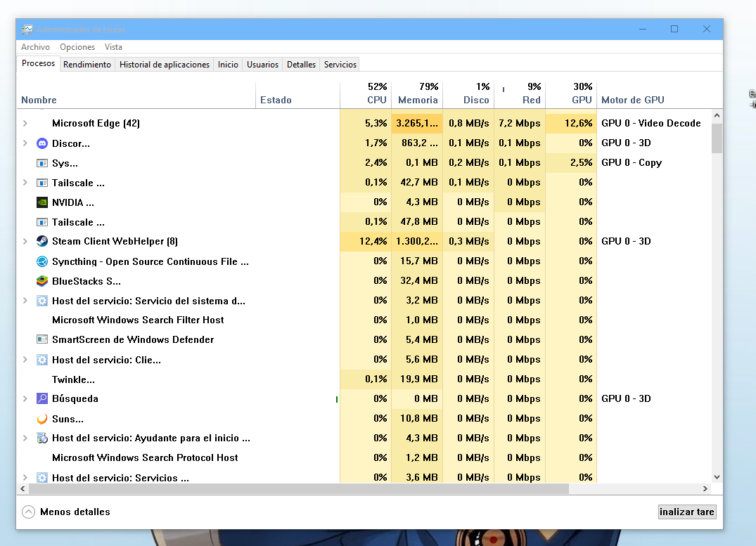Select Microsoft Windows Search Protocol Host row

point(364,458)
